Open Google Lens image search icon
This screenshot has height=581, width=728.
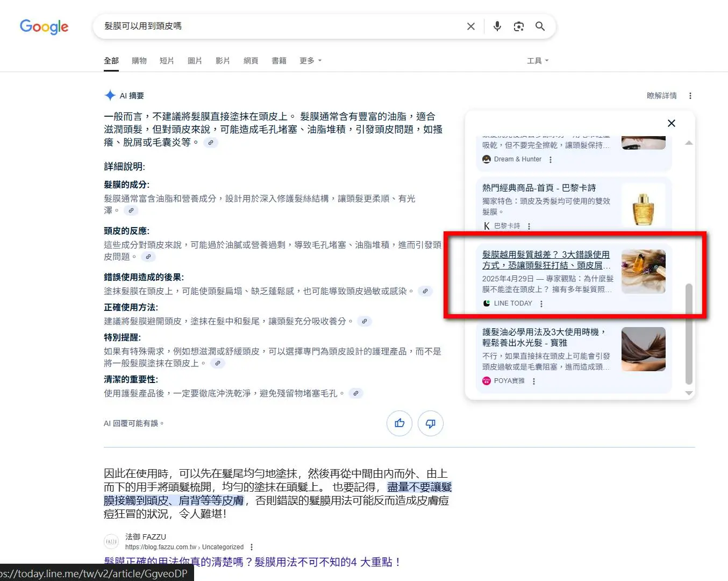click(518, 26)
